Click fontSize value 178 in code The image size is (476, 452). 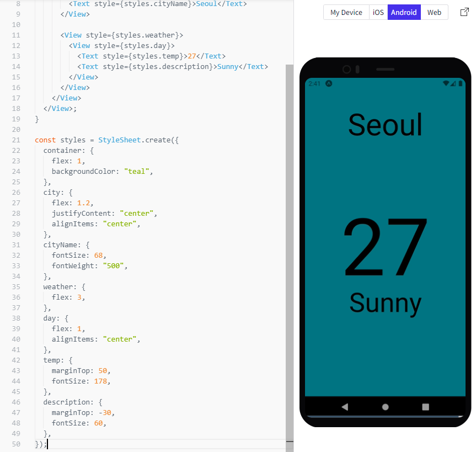coord(100,381)
